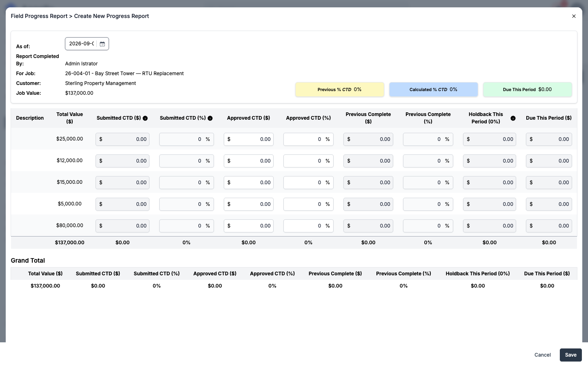Click the Grand Total heading
Image resolution: width=588 pixels, height=375 pixels.
tap(28, 261)
